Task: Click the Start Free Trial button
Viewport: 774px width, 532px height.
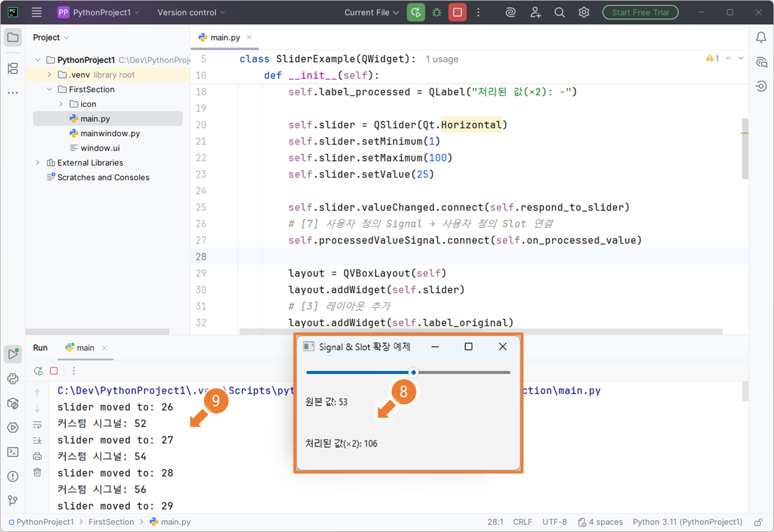Action: click(x=640, y=12)
